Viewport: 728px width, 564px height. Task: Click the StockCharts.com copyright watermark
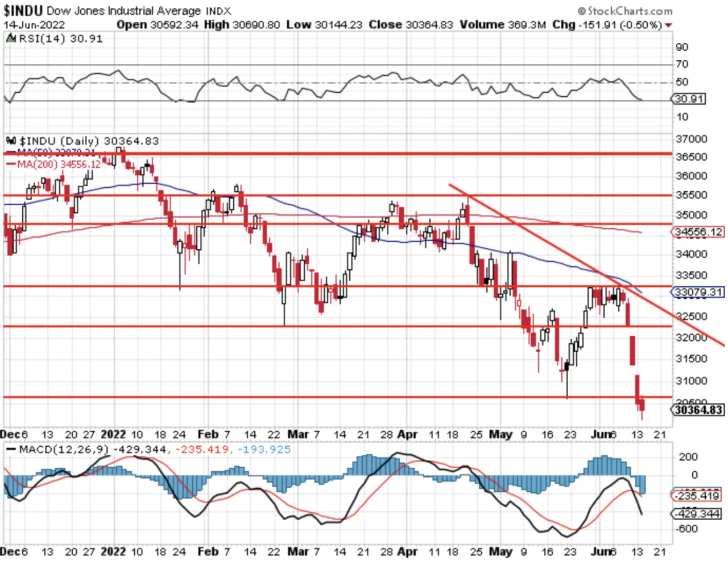pyautogui.click(x=624, y=11)
